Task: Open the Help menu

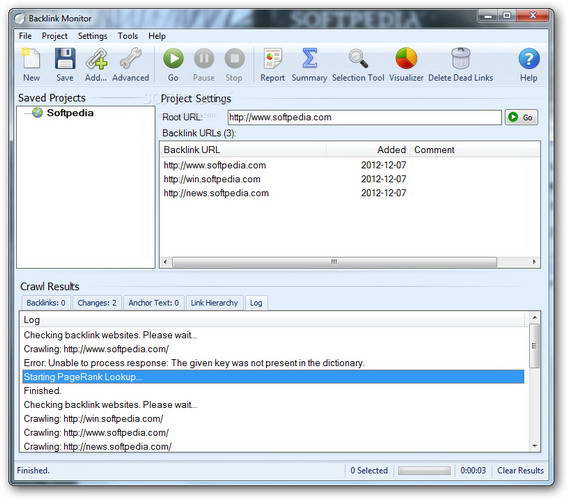Action: coord(157,36)
